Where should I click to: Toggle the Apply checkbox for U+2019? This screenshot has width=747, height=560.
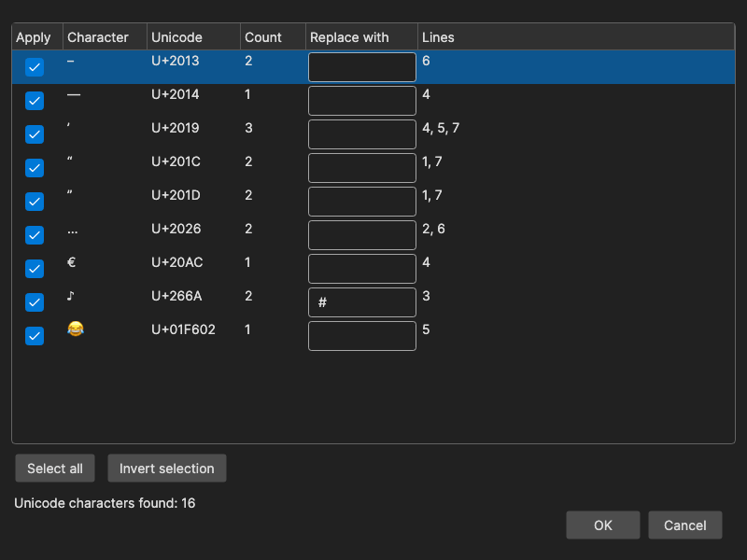(x=35, y=134)
